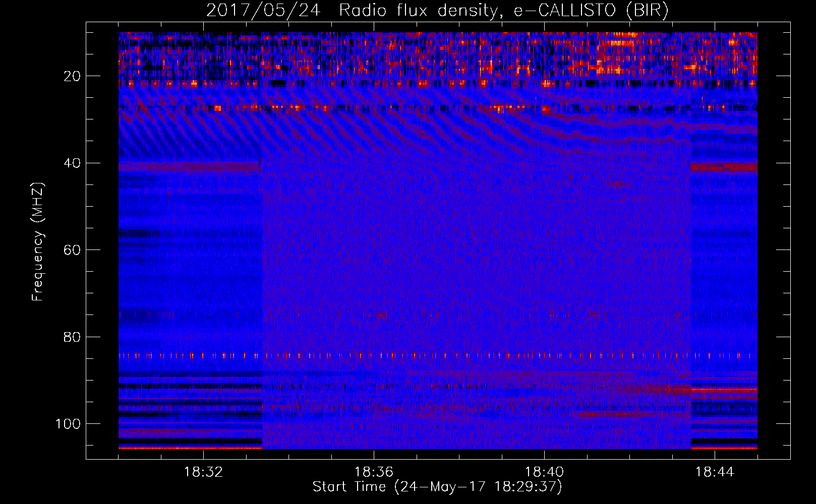The width and height of the screenshot is (816, 504).
Task: Click the "Start Time (24-May-17 18:29:37)" axis label
Action: coord(437,487)
